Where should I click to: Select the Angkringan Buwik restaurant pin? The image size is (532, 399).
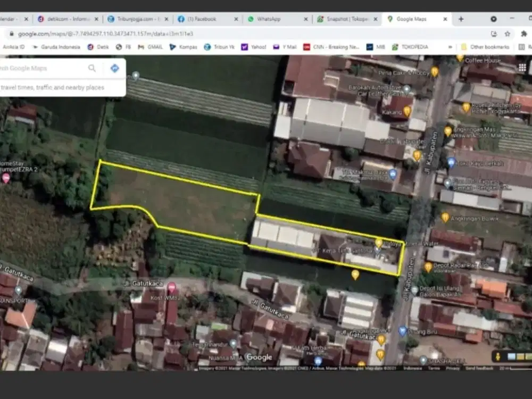tap(445, 217)
